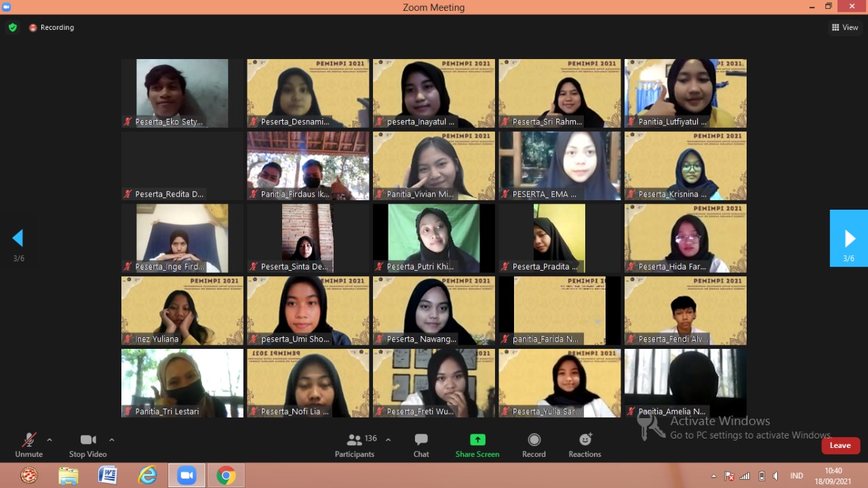The image size is (868, 488).
Task: Select Peserta_Pradita video tile
Action: coord(559,238)
